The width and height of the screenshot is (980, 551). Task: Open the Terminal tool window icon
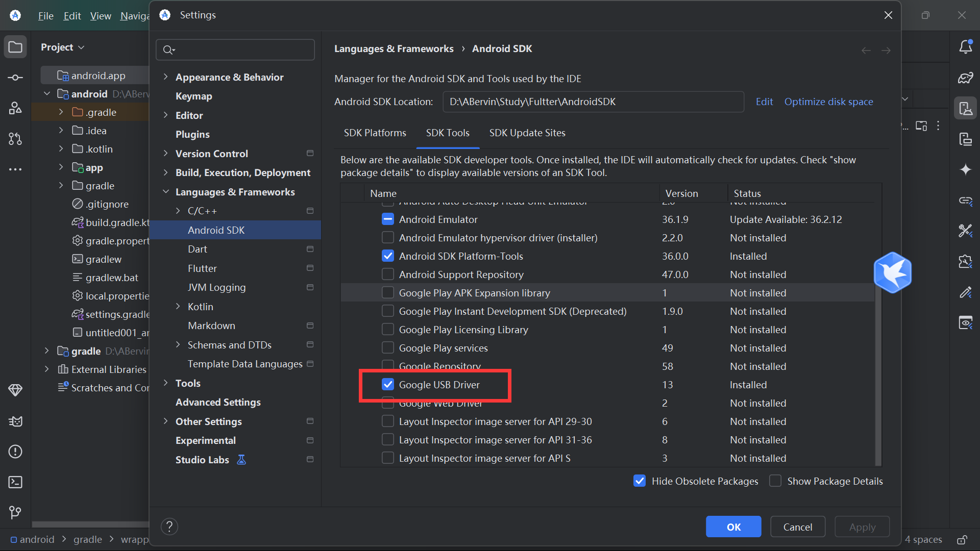[15, 482]
